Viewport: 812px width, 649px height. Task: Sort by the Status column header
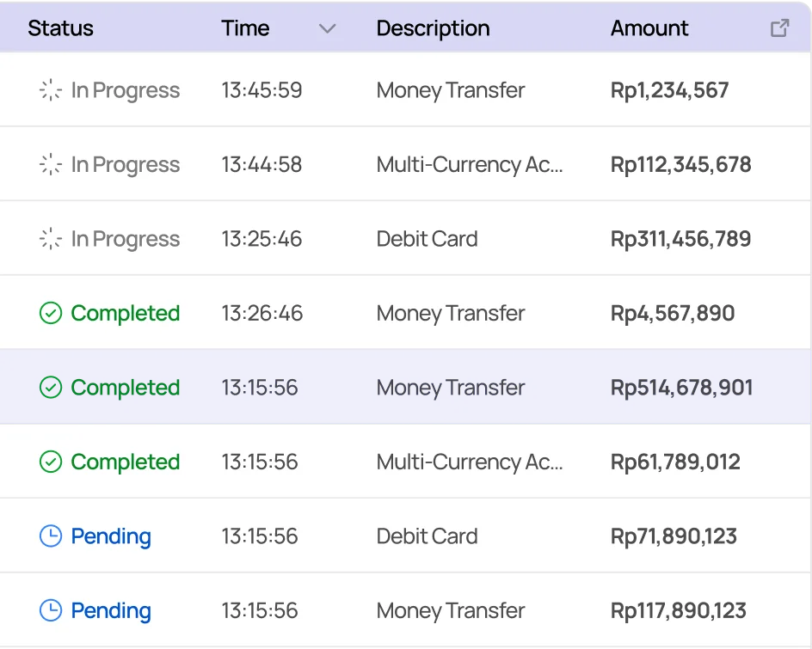point(60,28)
